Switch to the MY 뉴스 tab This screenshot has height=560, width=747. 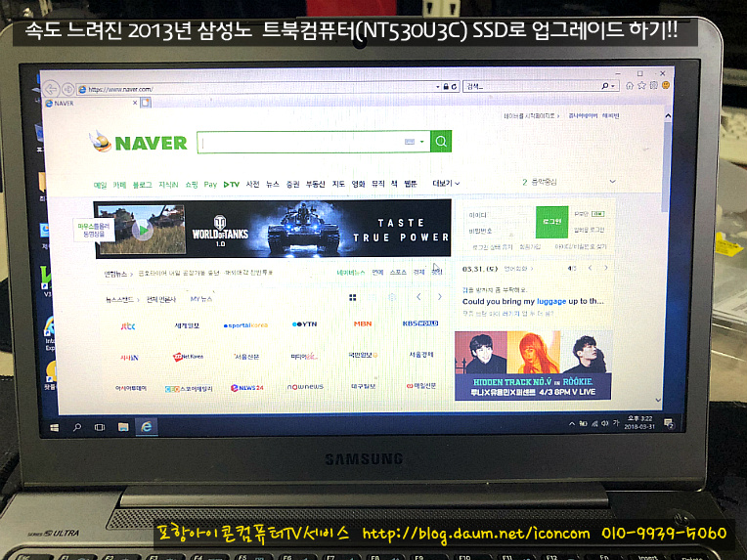tap(201, 299)
